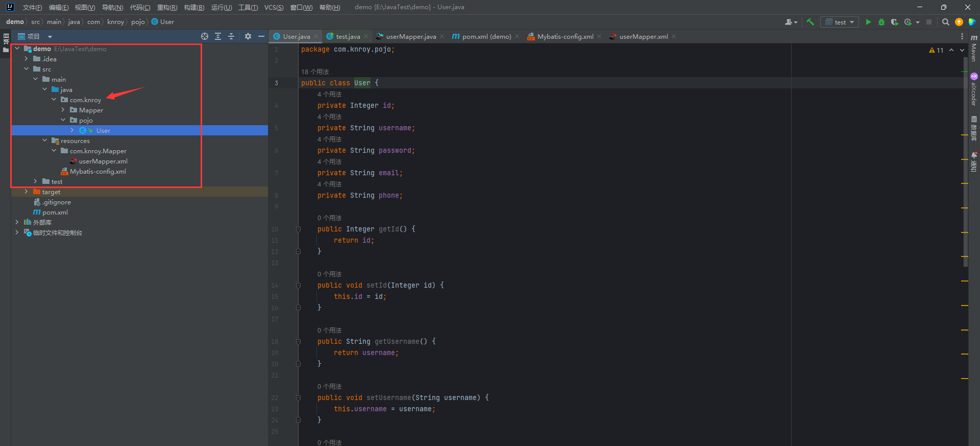Build project with the hammer icon
Screen dimensions: 980x446
810,22
